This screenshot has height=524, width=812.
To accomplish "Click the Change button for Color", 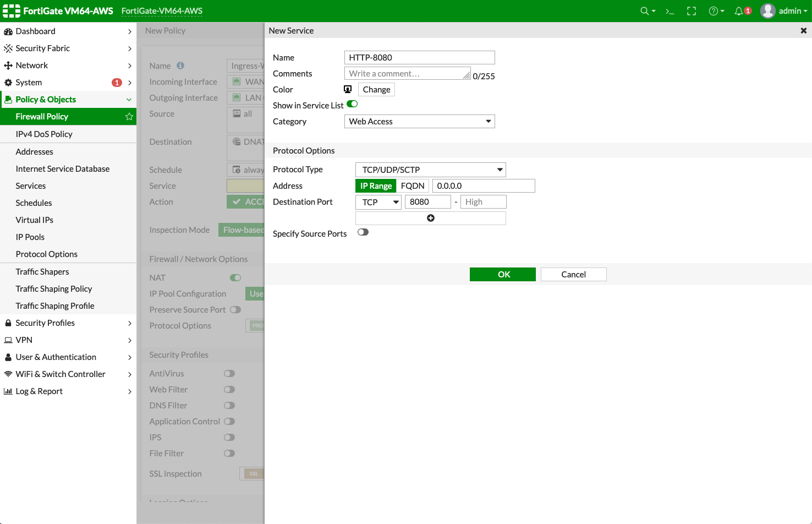I will [376, 89].
